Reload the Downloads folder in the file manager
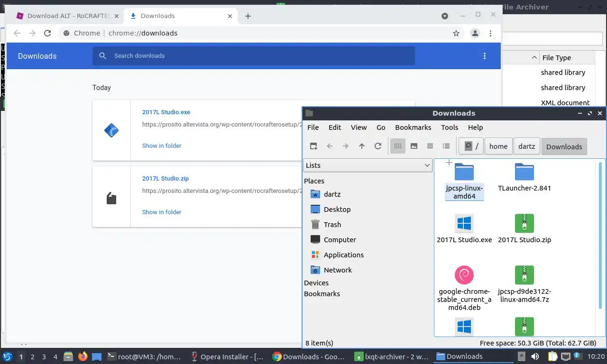This screenshot has width=607, height=364. click(x=378, y=146)
